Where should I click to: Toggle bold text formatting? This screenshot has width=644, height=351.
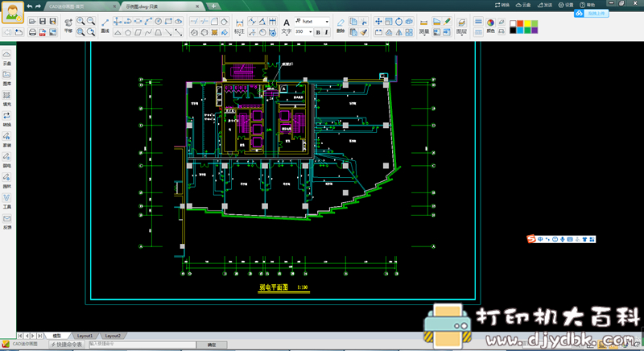318,32
